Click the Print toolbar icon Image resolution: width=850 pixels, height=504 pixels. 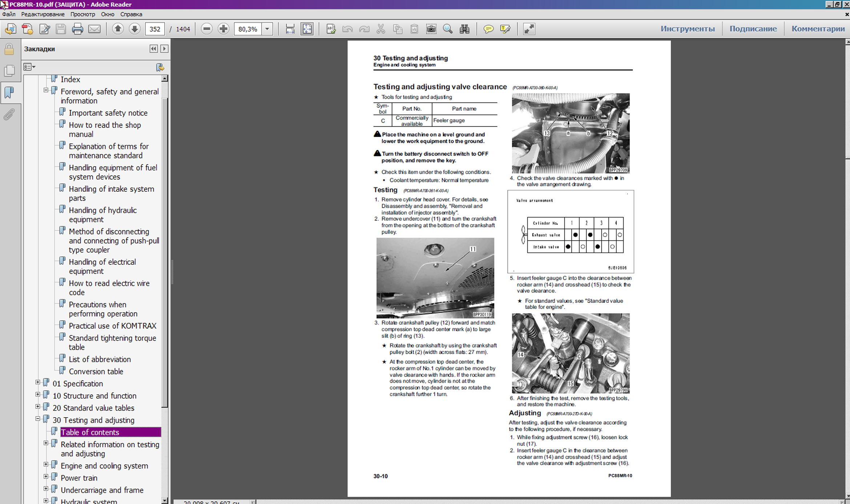pos(77,29)
